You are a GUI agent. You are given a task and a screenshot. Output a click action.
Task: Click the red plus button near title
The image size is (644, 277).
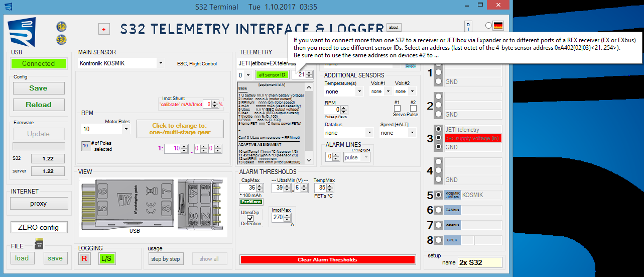click(x=104, y=29)
